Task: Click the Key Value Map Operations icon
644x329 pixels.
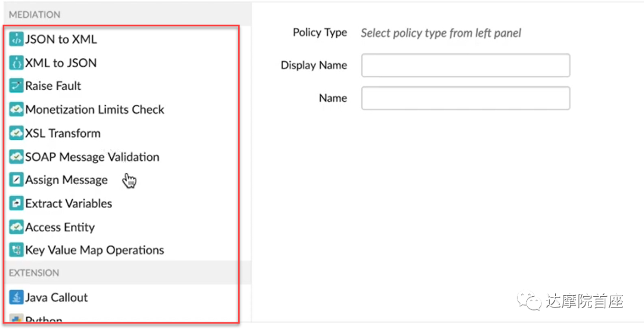Action: coord(16,250)
